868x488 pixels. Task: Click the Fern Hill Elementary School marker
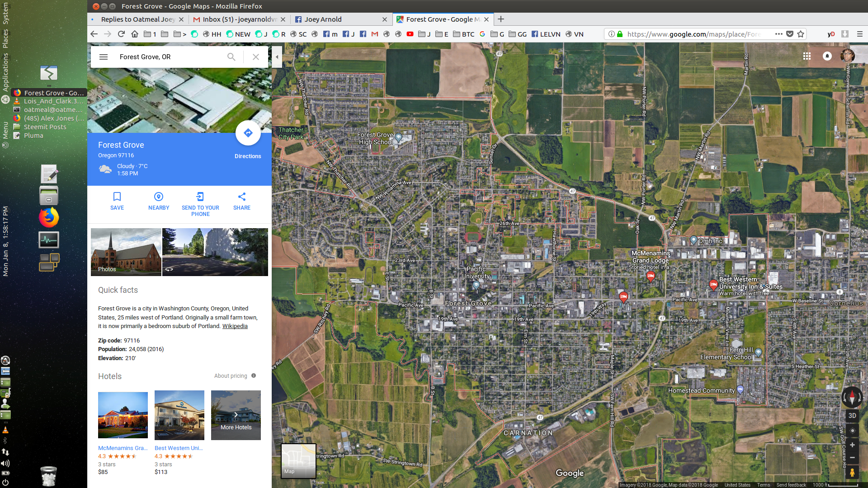pos(758,352)
